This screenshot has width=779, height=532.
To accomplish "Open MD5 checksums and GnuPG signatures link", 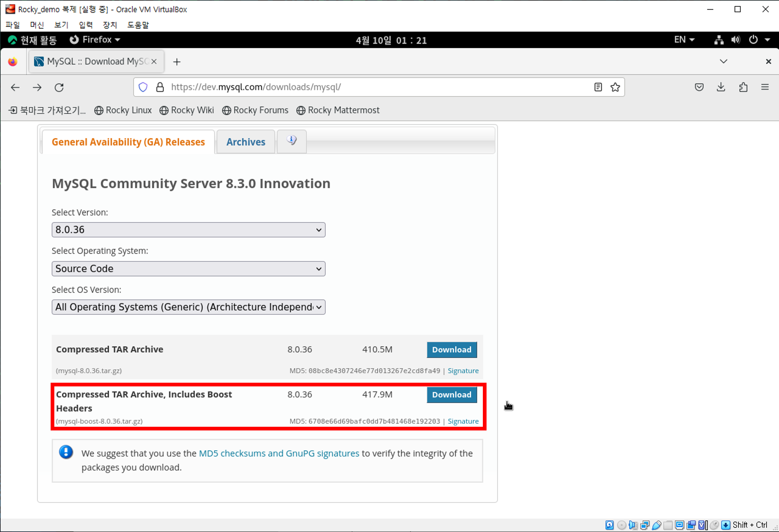I will pos(279,453).
